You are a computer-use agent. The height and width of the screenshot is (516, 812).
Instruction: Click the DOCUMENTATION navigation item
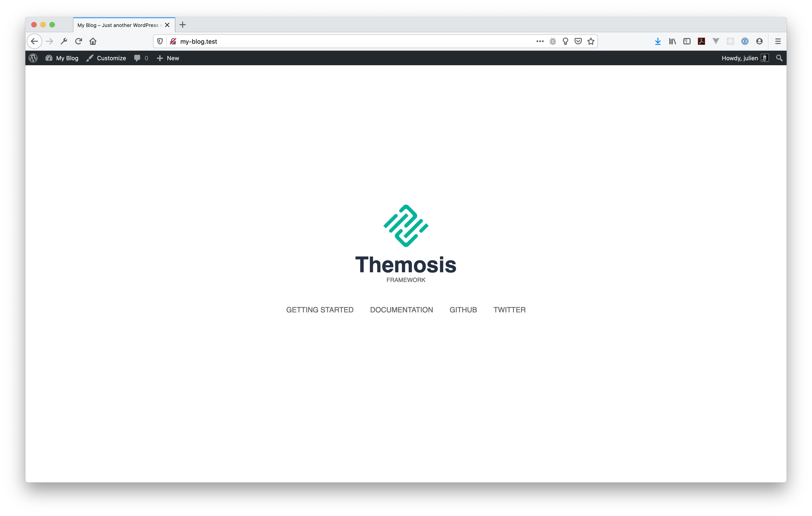(x=401, y=309)
